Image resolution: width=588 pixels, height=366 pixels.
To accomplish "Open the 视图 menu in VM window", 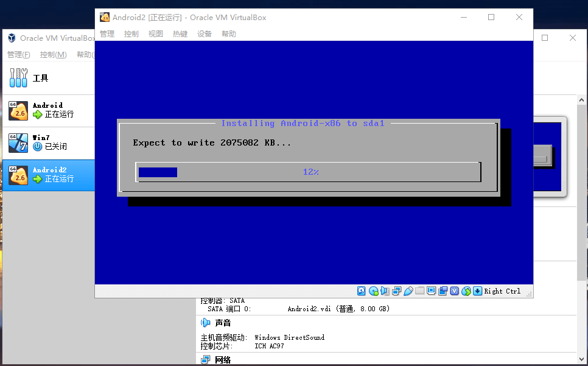I will point(156,34).
